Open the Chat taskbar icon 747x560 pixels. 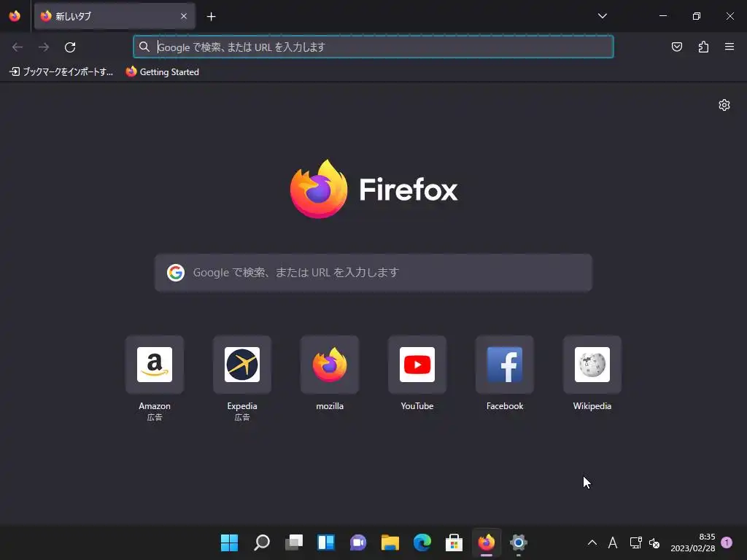(x=358, y=542)
